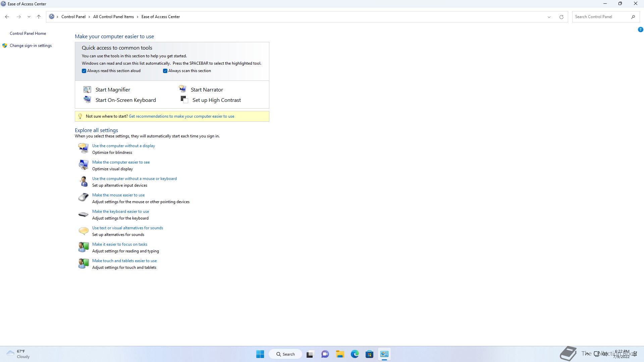Screen dimensions: 644x362
Task: Click the Control Panel taskbar icon
Action: [384, 354]
